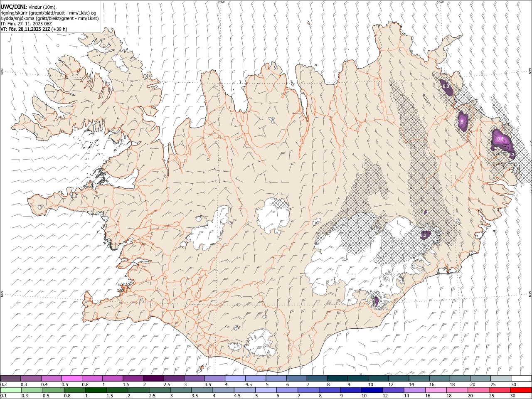Click the 20W longitude label at top
Viewport: 532px width, 399px height.
[x=221, y=2]
